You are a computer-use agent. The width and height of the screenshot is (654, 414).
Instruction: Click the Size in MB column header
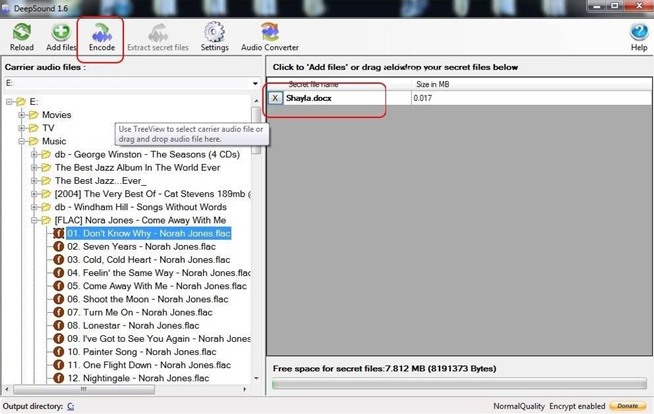(x=434, y=85)
